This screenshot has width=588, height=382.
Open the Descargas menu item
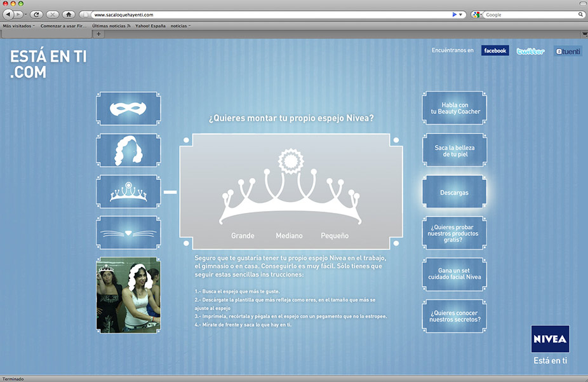(454, 193)
